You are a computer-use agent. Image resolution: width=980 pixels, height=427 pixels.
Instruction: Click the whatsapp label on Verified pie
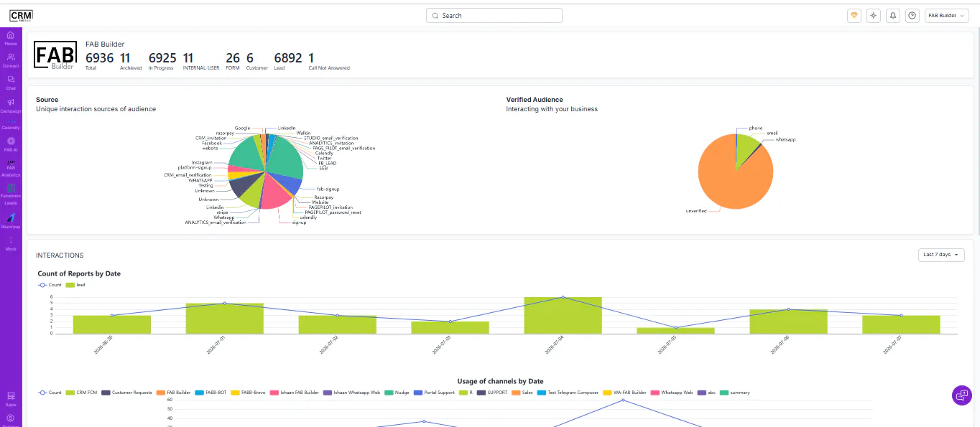785,139
